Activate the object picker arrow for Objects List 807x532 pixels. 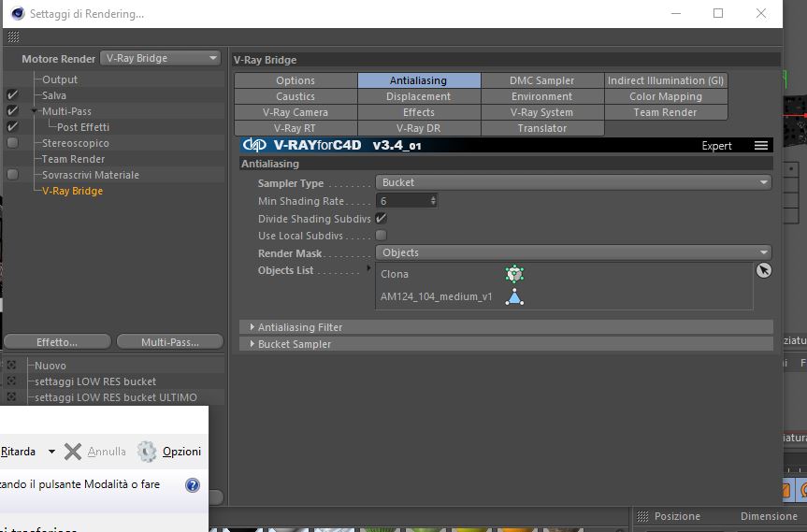(764, 270)
